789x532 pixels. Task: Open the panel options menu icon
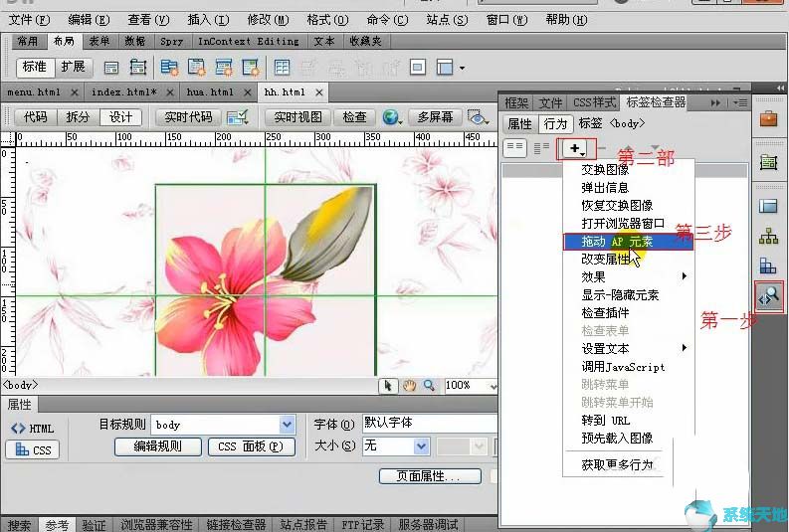[740, 102]
